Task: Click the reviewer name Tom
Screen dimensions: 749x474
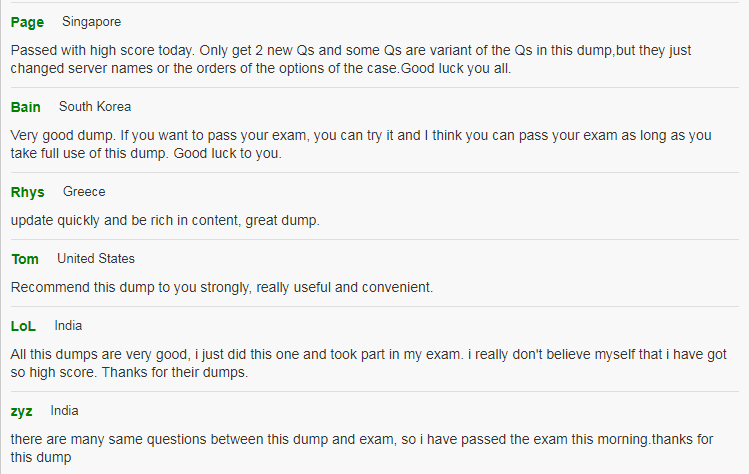Action: pyautogui.click(x=25, y=259)
